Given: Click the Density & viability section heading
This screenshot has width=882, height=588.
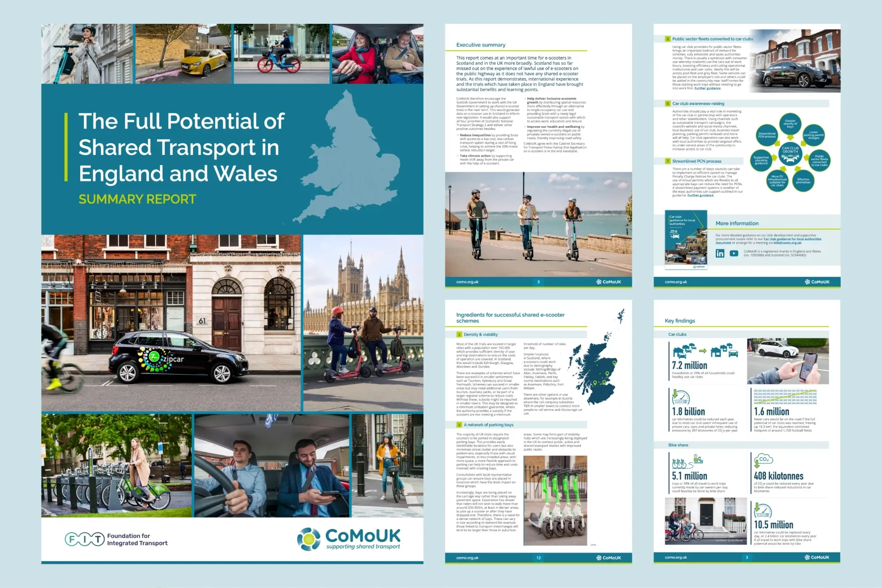Looking at the screenshot, I should click(x=481, y=335).
